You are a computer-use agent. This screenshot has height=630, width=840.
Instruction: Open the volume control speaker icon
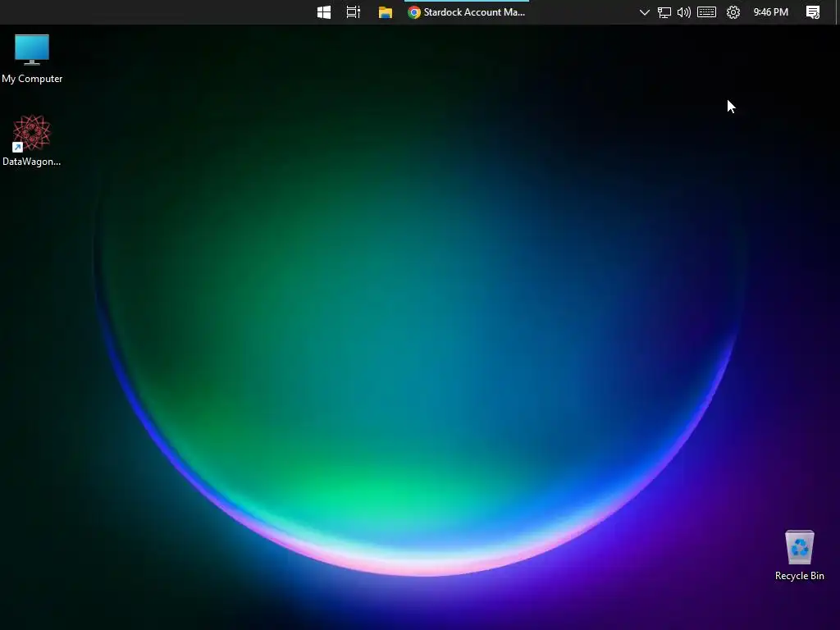[x=684, y=12]
